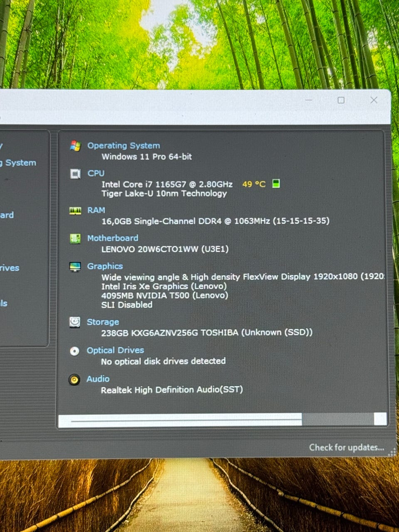Click the Optical Drives disc icon
Image resolution: width=399 pixels, height=532 pixels.
point(74,351)
